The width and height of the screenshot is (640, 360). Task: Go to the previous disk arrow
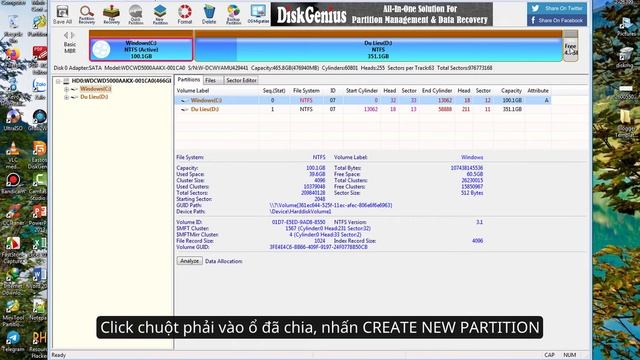pos(66,36)
